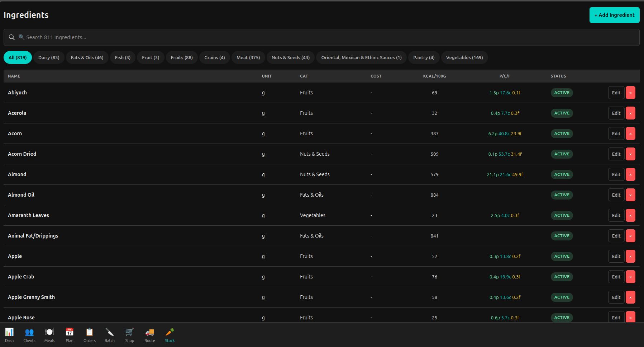Filter by Dairy (83) category
This screenshot has height=347, width=644.
coord(49,57)
